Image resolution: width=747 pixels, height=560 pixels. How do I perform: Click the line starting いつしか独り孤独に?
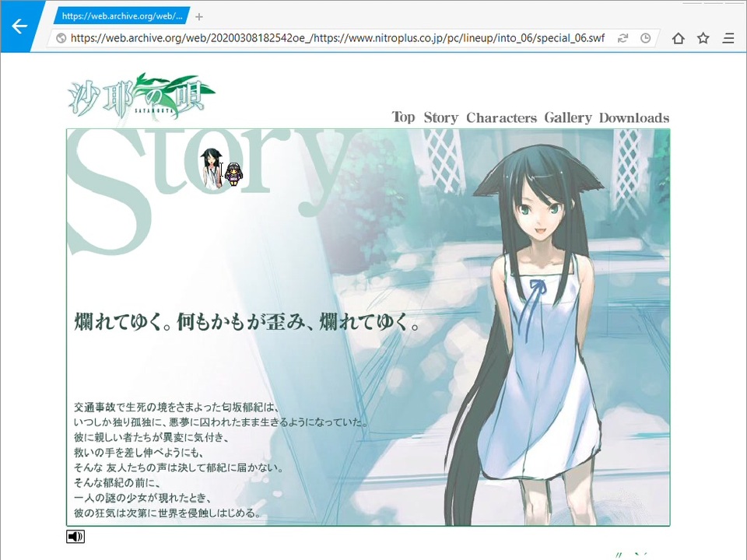(x=220, y=422)
